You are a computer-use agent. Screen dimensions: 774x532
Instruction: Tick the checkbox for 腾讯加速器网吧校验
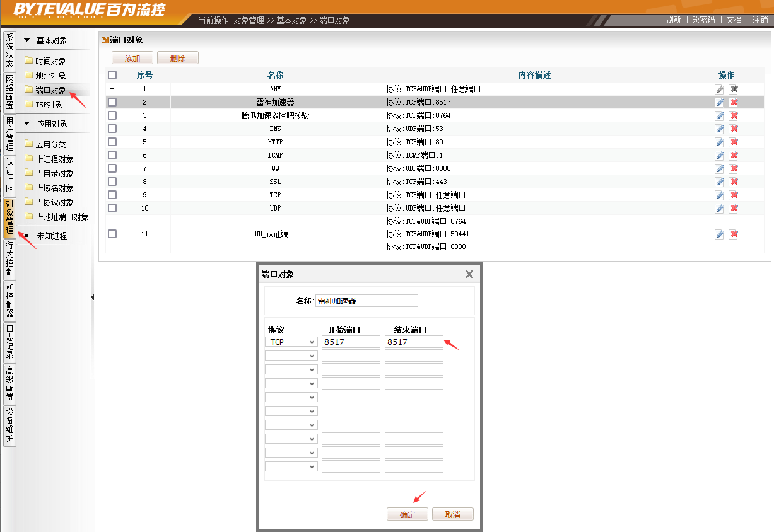coord(112,115)
